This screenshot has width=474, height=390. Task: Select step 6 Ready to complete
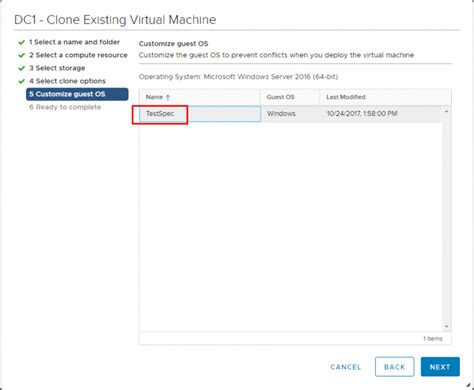click(65, 107)
